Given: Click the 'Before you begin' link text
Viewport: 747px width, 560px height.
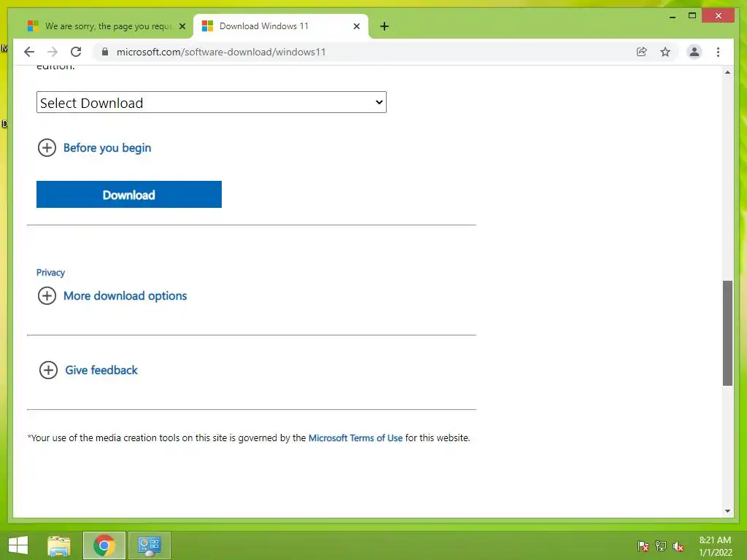Looking at the screenshot, I should pos(107,147).
